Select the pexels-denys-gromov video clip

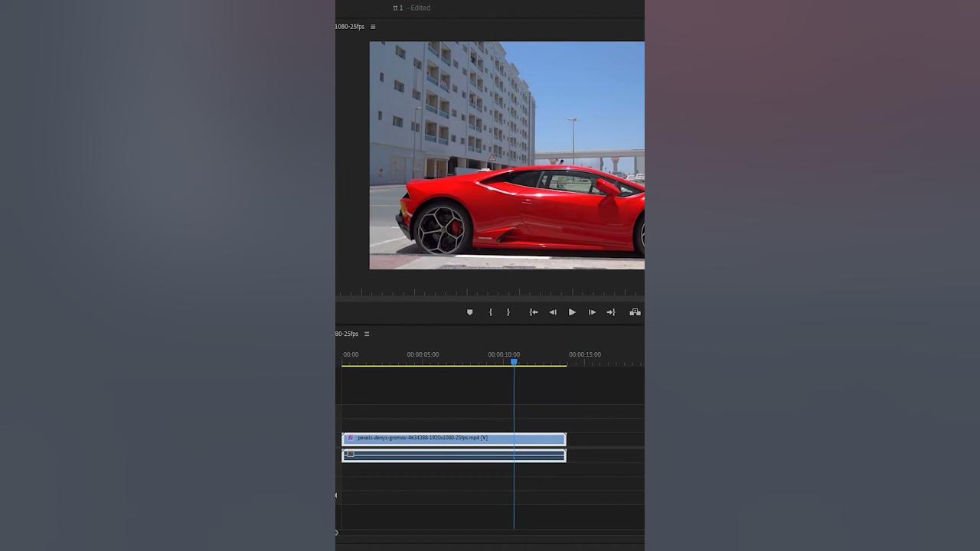pos(454,439)
